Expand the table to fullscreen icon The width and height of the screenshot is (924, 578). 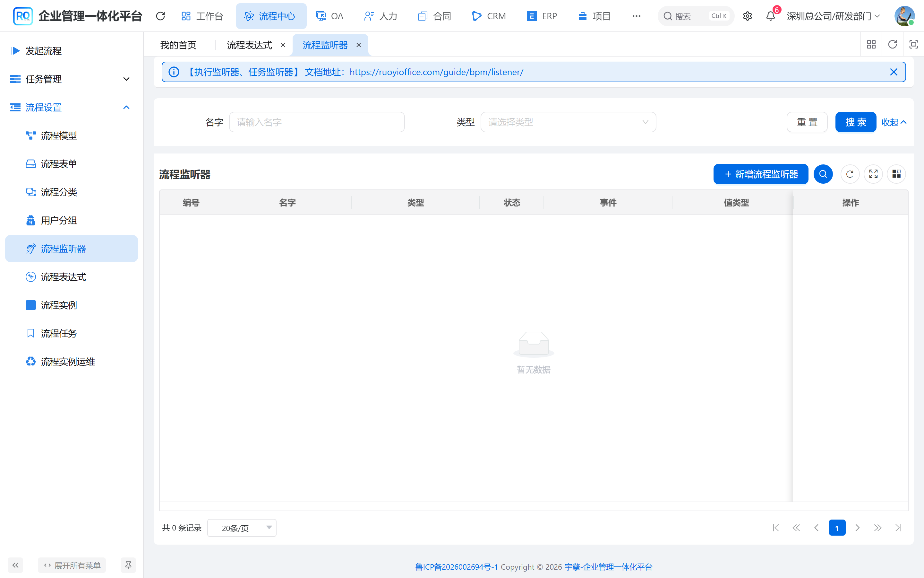(x=873, y=174)
